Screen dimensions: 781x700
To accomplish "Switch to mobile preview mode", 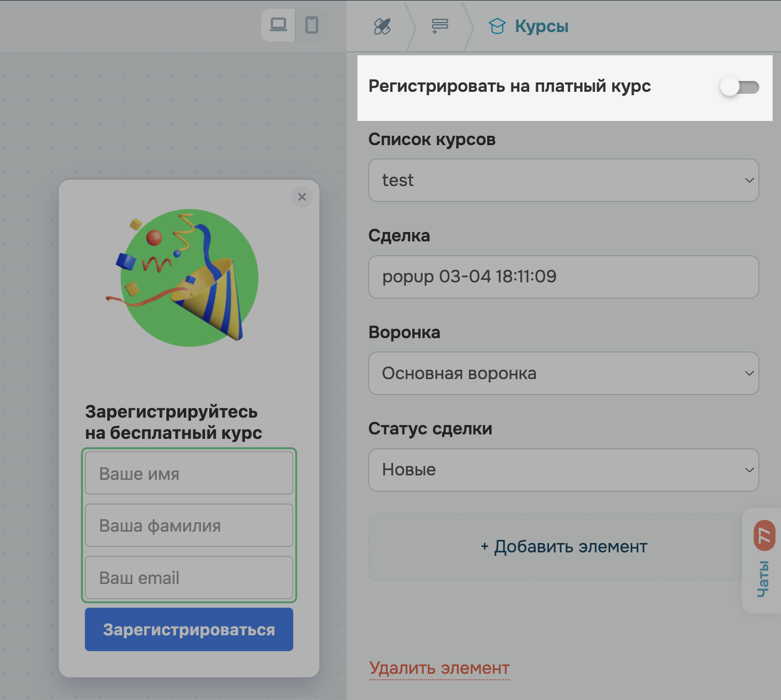I will [x=312, y=25].
